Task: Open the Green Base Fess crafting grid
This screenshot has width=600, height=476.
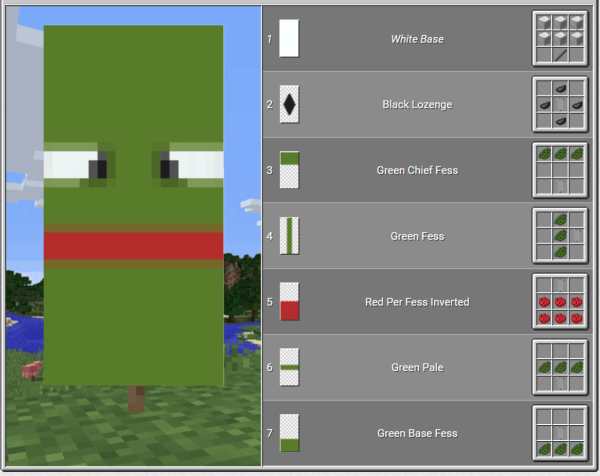Action: point(559,433)
